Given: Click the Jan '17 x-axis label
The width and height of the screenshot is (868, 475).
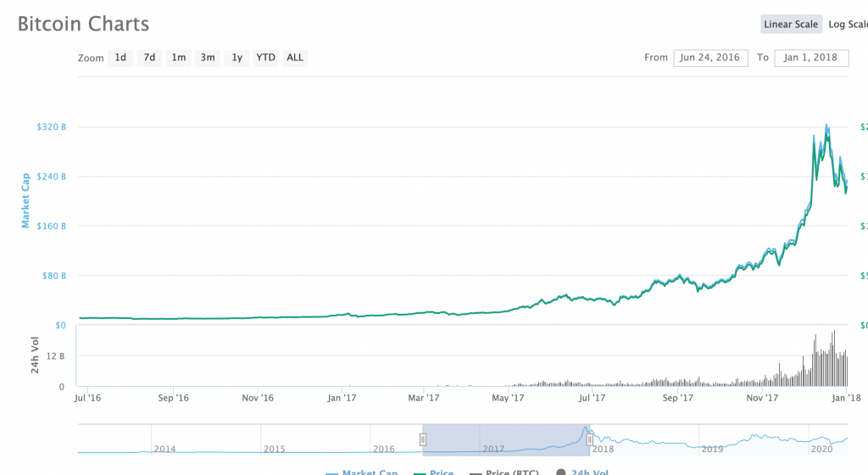Looking at the screenshot, I should [x=342, y=398].
